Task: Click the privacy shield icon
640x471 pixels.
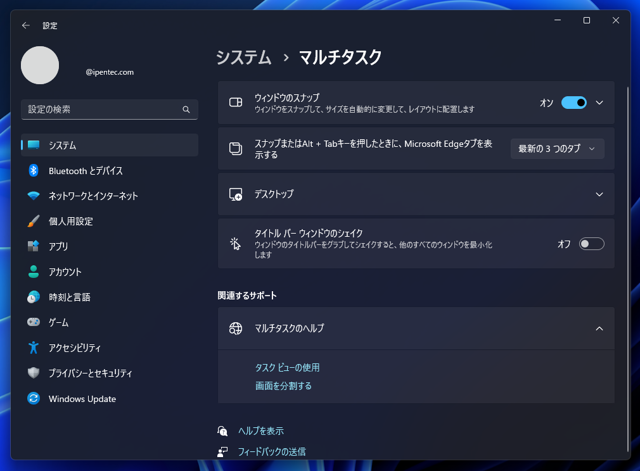Action: (33, 373)
